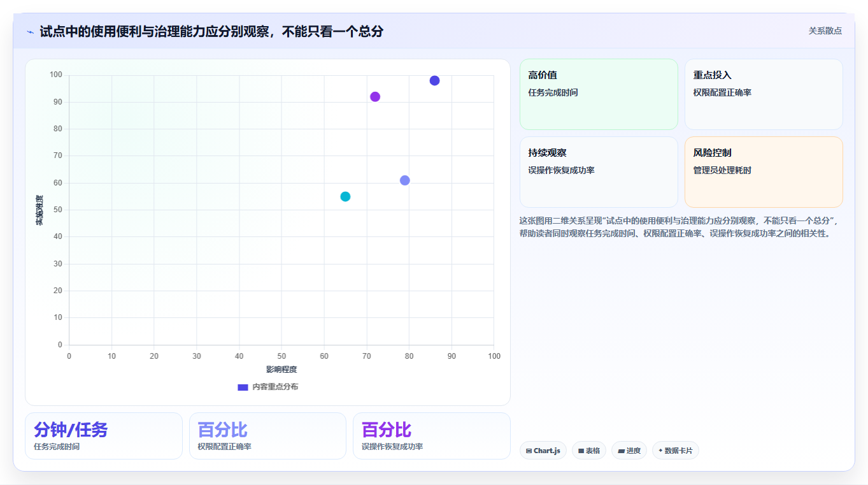Click the light blue 百分比 权限配置正确率 card
This screenshot has width=868, height=485.
coord(267,436)
